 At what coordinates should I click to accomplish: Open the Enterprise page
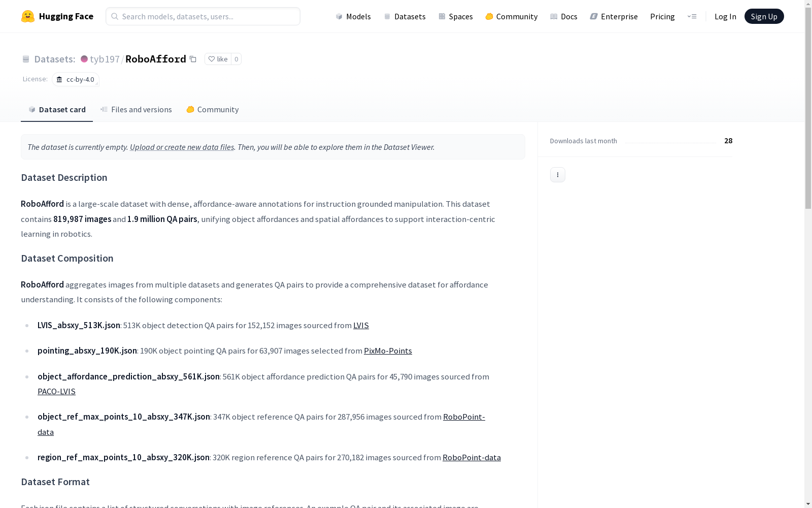pos(614,16)
